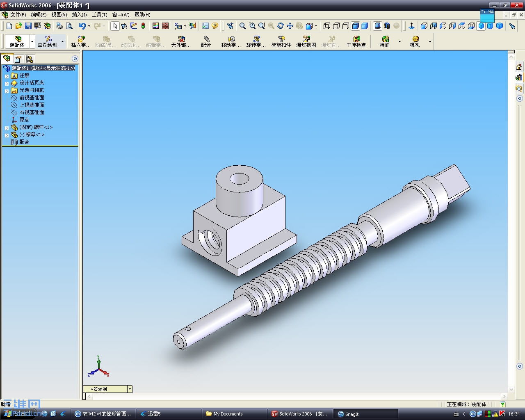The image size is (525, 420).
Task: Open the dropdown arrow beside 特征
Action: click(x=399, y=41)
